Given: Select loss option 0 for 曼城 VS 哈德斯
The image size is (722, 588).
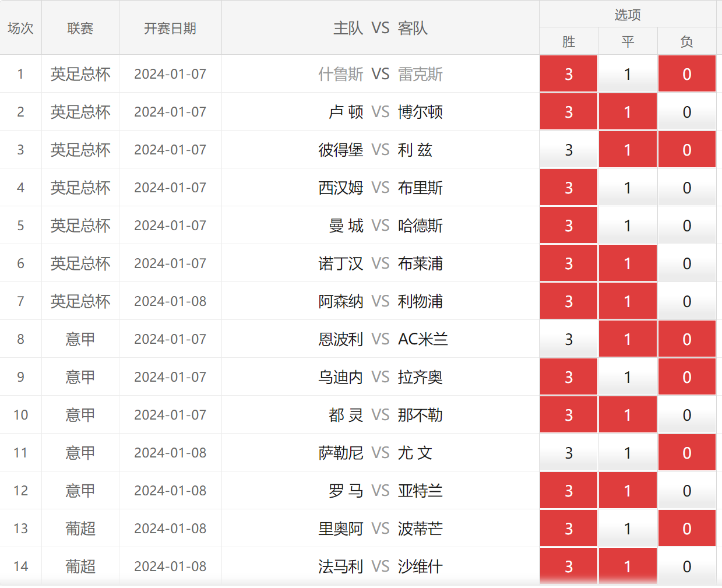Looking at the screenshot, I should (x=687, y=226).
